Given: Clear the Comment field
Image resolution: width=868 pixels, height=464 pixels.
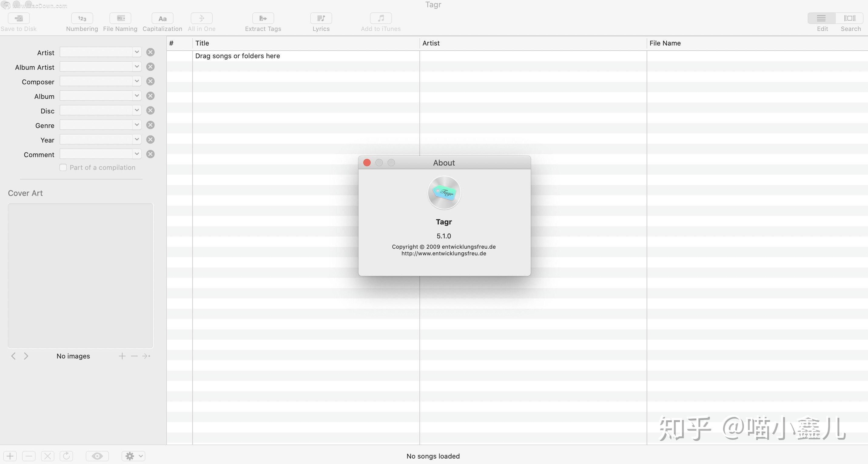Looking at the screenshot, I should point(150,154).
